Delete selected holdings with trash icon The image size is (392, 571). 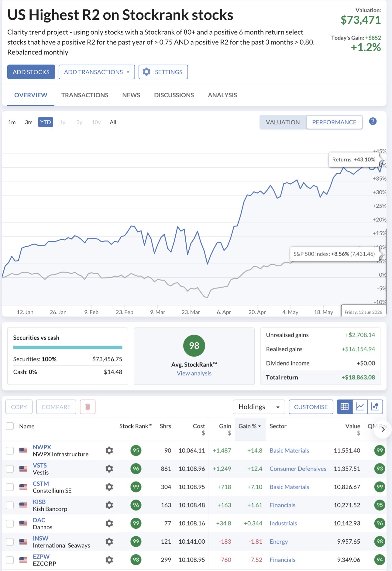[88, 407]
